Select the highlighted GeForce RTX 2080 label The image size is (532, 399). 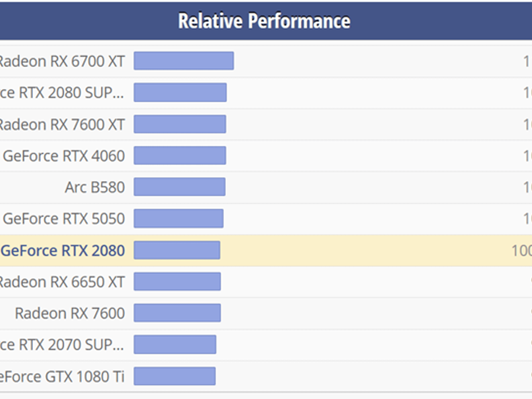63,250
